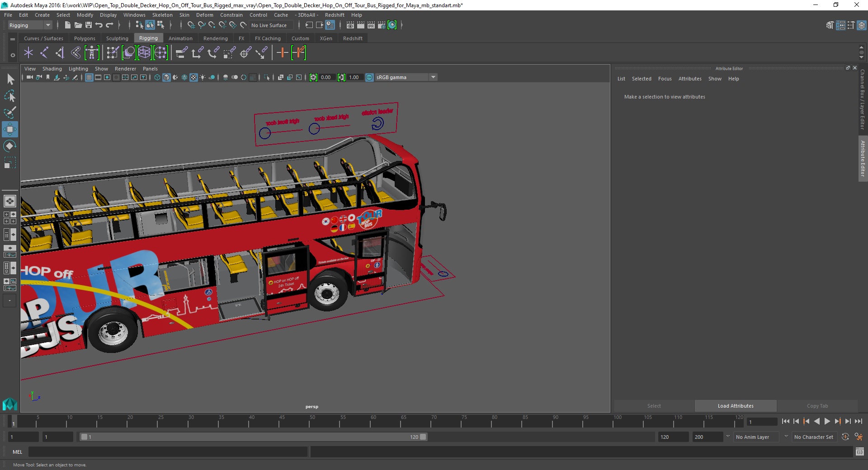Click the Create IK Handle shelf icon

click(x=60, y=53)
